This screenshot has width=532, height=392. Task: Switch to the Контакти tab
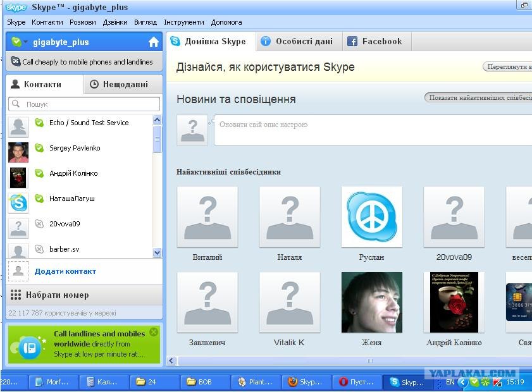pos(44,85)
